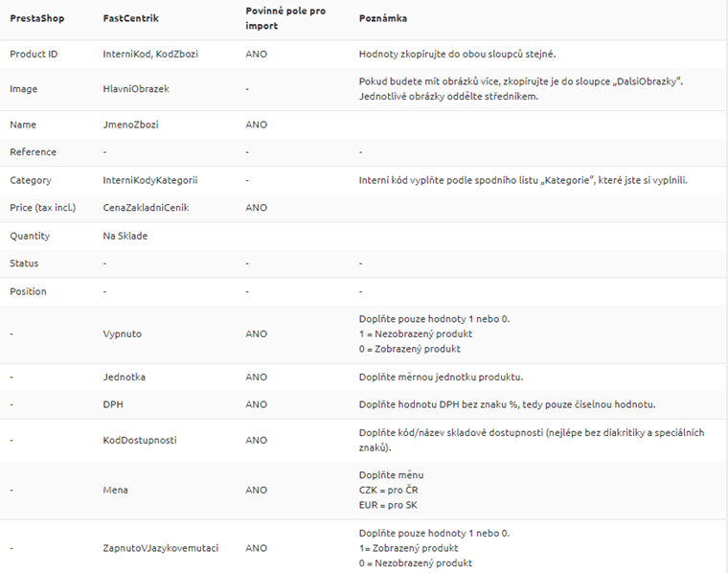This screenshot has height=573, width=728.
Task: Select the KodDostupnosti cell
Action: (140, 441)
